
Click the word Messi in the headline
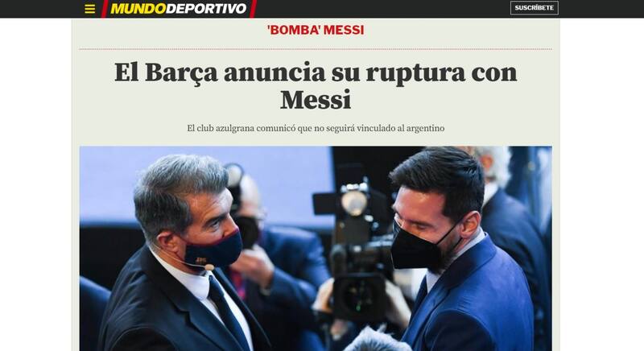point(316,100)
